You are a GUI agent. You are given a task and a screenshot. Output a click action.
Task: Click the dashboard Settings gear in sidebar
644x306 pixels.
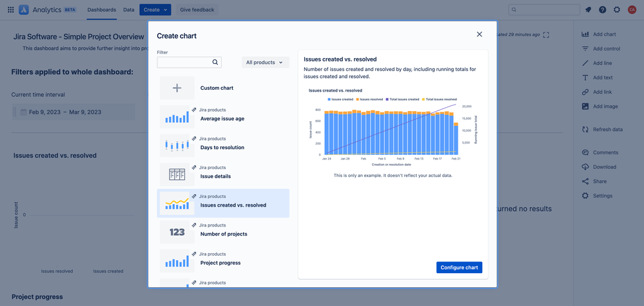point(585,196)
